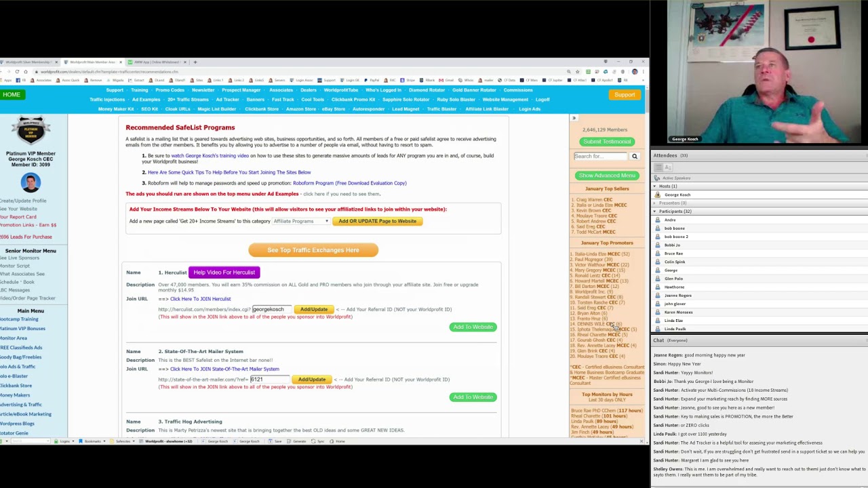Click the Logins item in bottom toolbar
The width and height of the screenshot is (868, 488).
[64, 441]
